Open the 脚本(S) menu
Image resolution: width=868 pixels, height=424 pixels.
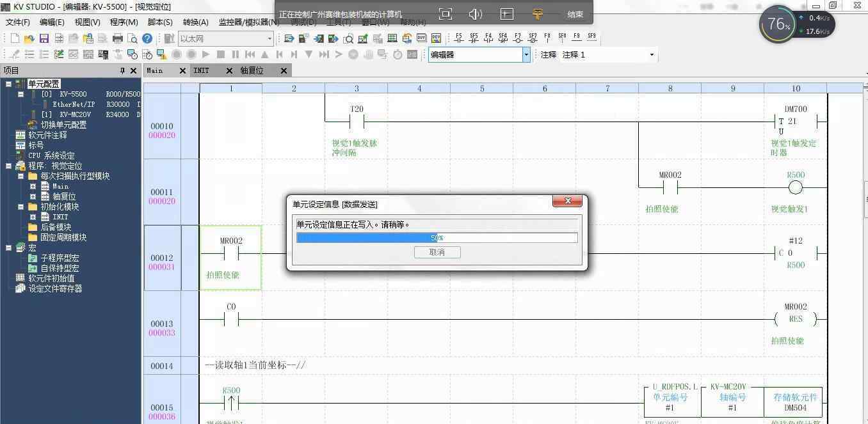tap(160, 22)
